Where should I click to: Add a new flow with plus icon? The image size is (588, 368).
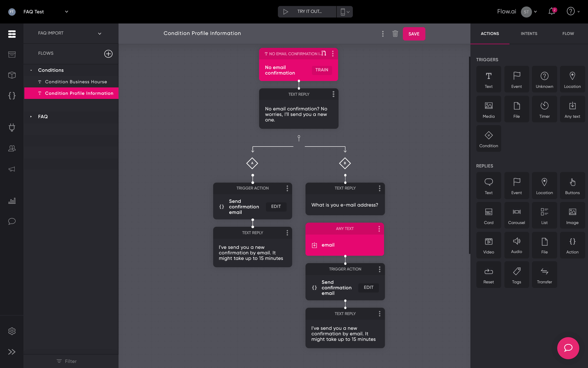[x=108, y=54]
